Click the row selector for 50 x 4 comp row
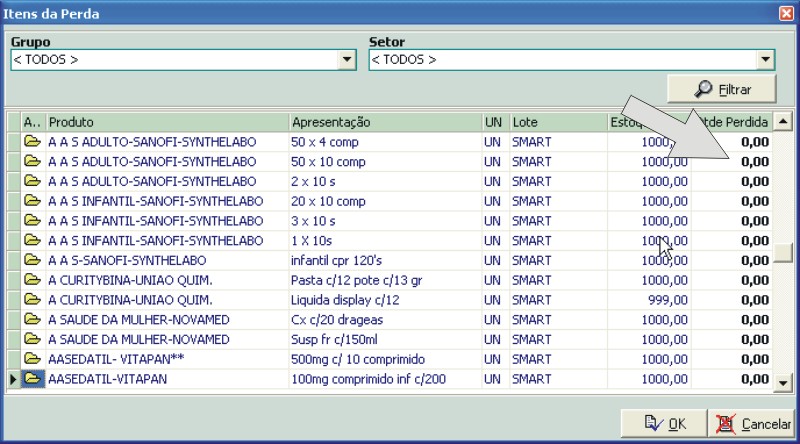 (x=13, y=142)
